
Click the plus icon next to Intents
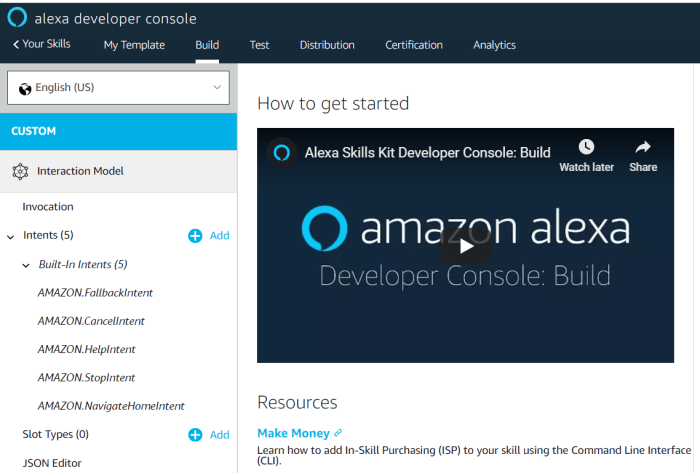[195, 236]
